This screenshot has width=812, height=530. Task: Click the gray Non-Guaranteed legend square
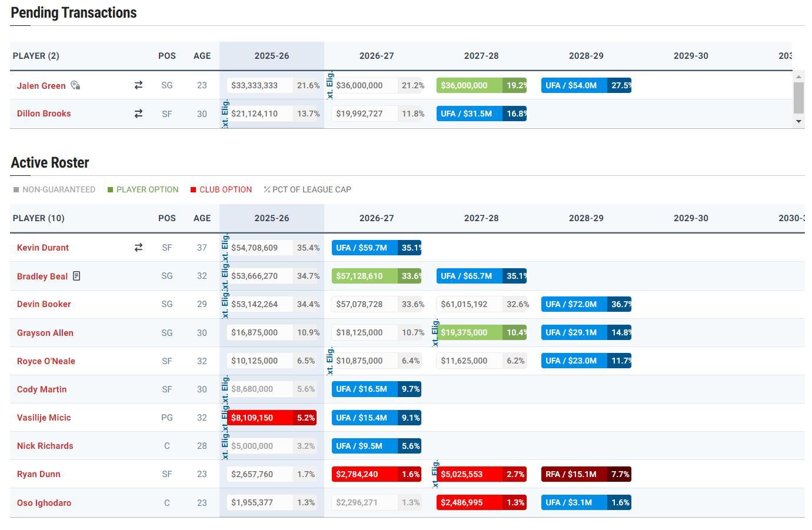(x=16, y=189)
